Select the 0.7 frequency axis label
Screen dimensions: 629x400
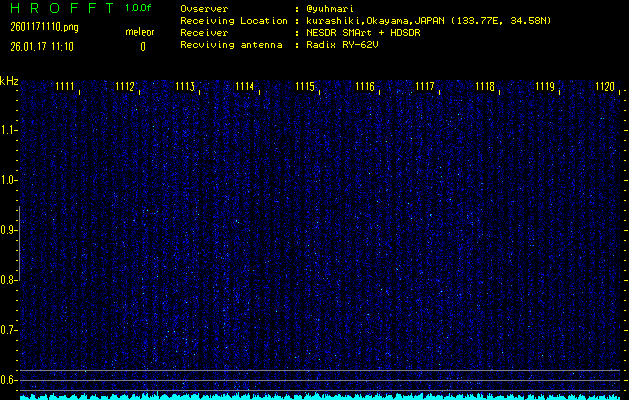9,330
